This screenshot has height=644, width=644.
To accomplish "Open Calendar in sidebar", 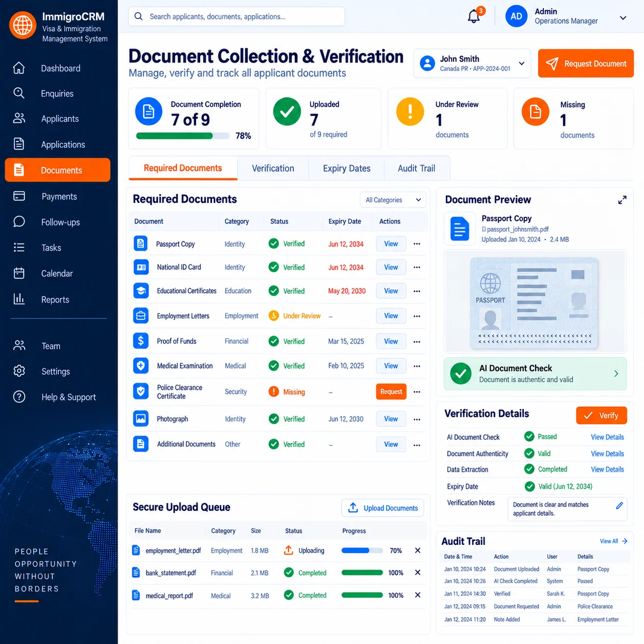I will [x=58, y=273].
